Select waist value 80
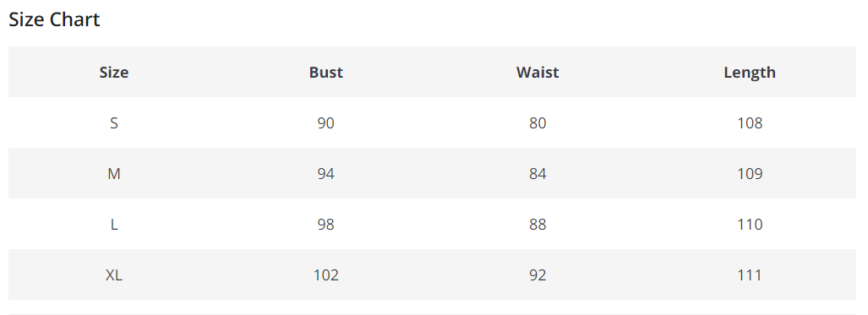868x315 pixels. [538, 123]
